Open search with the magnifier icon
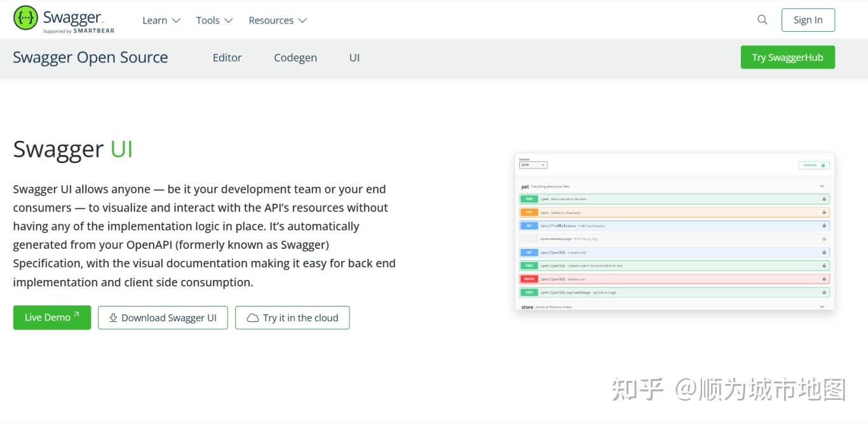 pos(763,20)
